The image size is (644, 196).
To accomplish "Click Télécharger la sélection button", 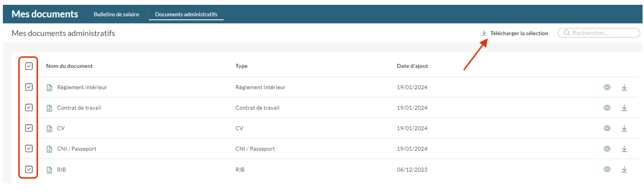I will tap(515, 33).
